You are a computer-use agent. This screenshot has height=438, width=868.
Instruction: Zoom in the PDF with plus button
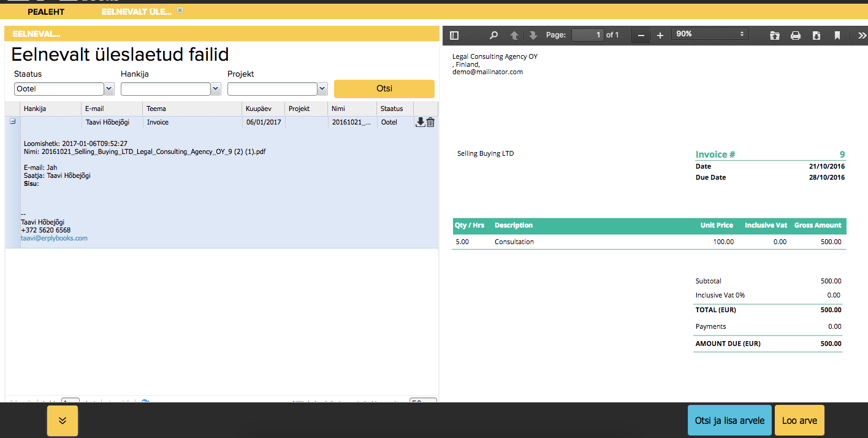coord(660,36)
